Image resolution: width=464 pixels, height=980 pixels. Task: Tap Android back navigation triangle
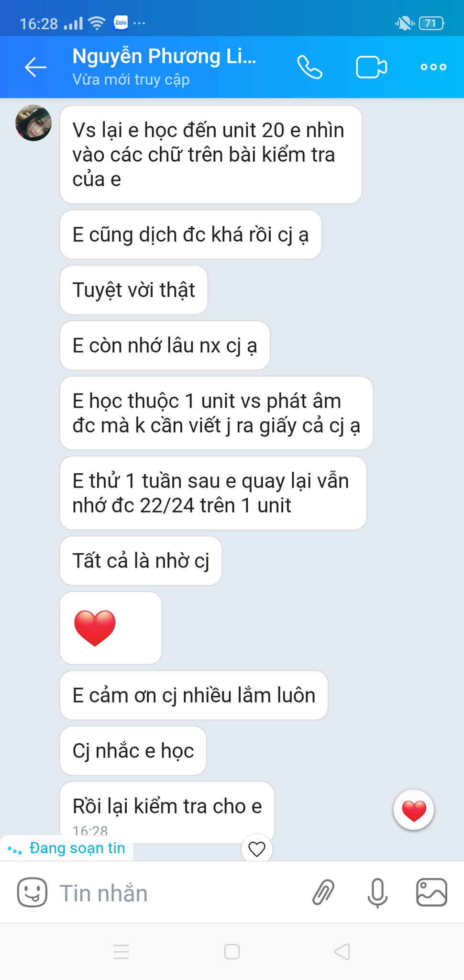342,952
